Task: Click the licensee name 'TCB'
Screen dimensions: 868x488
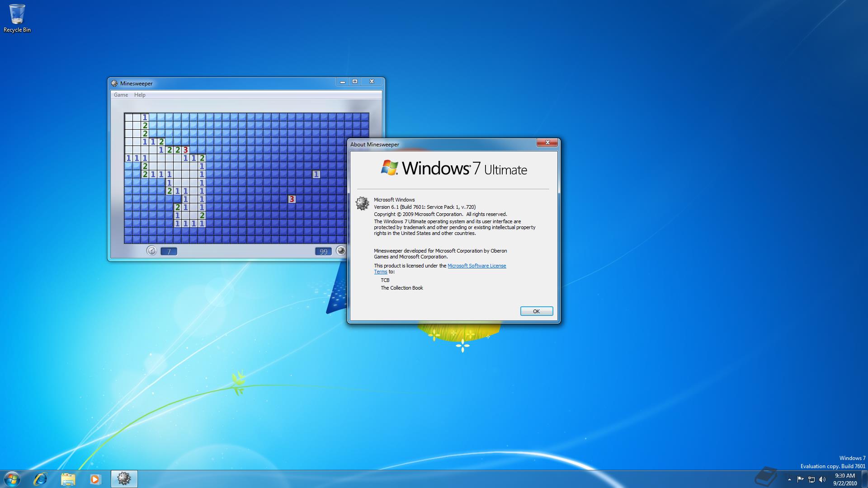Action: click(x=385, y=280)
